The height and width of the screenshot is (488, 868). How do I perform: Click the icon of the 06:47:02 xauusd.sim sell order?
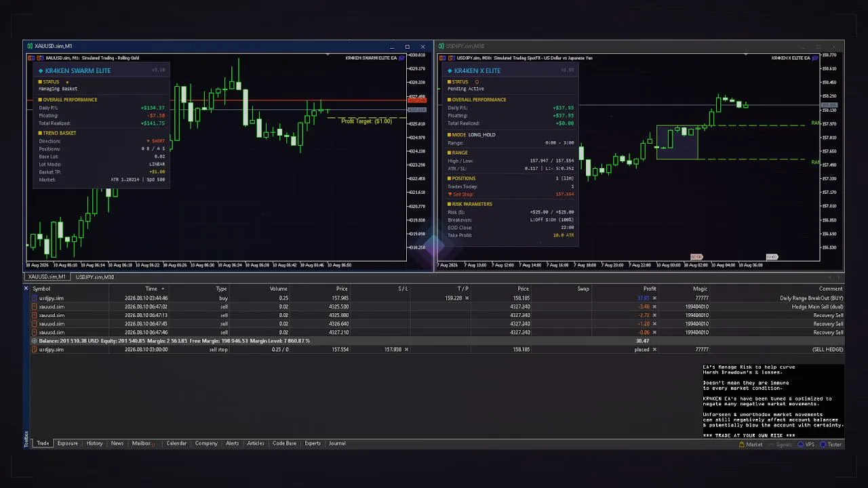(x=35, y=306)
